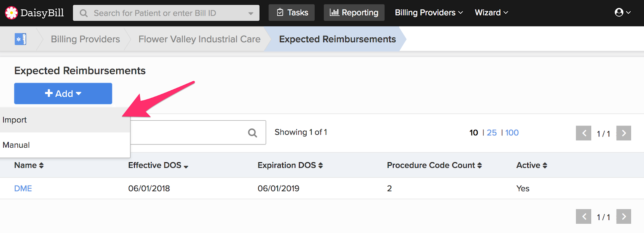The height and width of the screenshot is (233, 644).
Task: Expand the Billing Providers dropdown in the navbar
Action: [x=429, y=12]
